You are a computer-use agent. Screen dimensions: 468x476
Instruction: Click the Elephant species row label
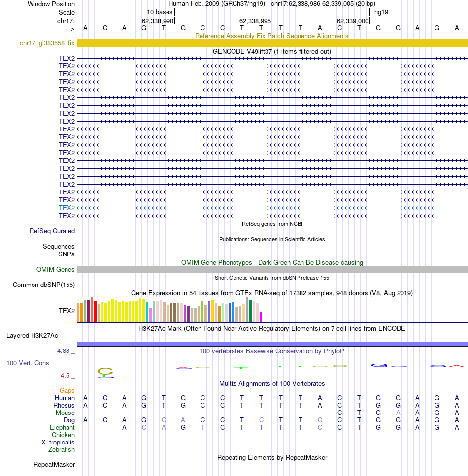[62, 427]
